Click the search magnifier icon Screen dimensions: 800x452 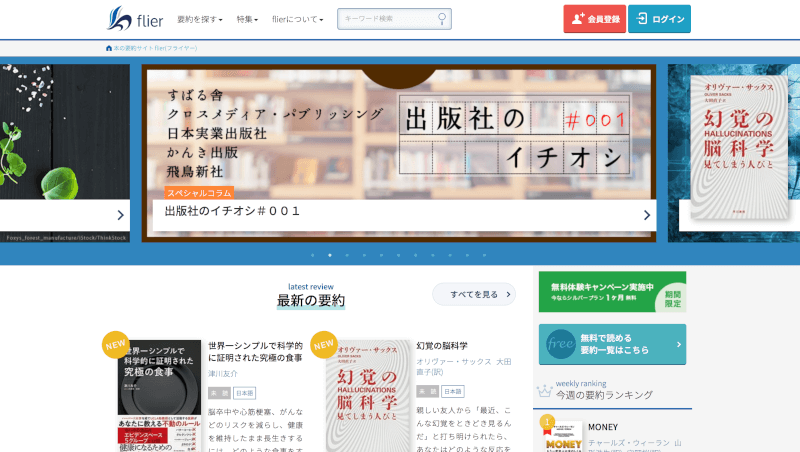pos(442,19)
